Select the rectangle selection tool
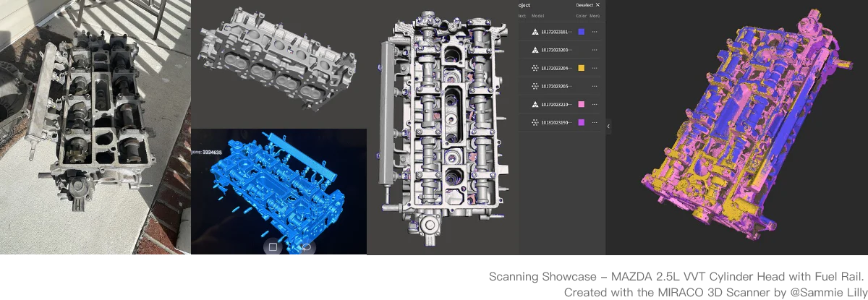This screenshot has width=868, height=300. pyautogui.click(x=273, y=247)
